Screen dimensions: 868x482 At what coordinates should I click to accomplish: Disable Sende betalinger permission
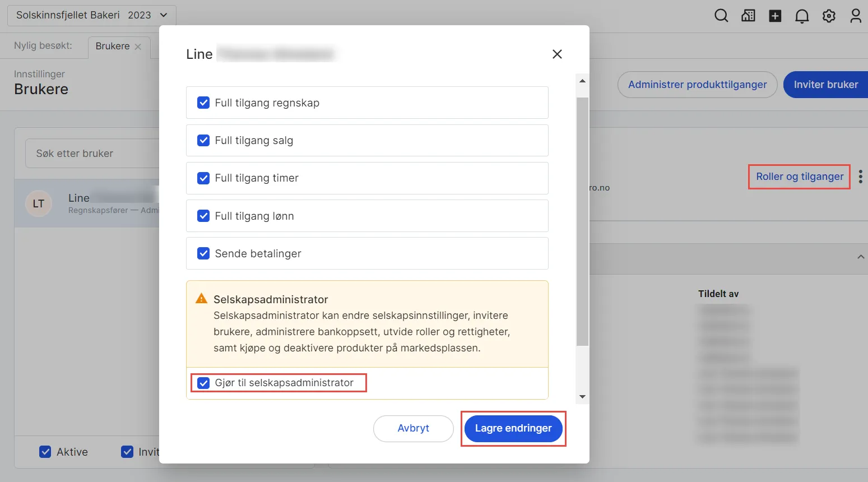tap(203, 253)
